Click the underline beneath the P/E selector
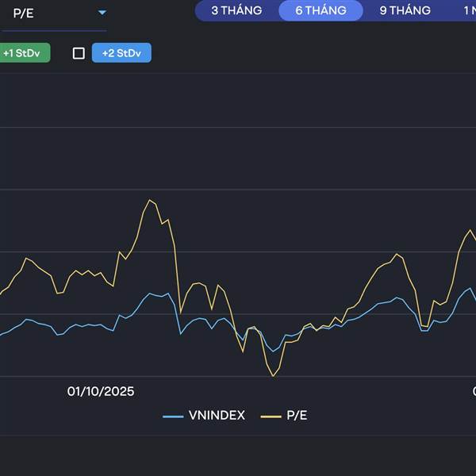Image resolution: width=476 pixels, height=476 pixels. tap(53, 31)
